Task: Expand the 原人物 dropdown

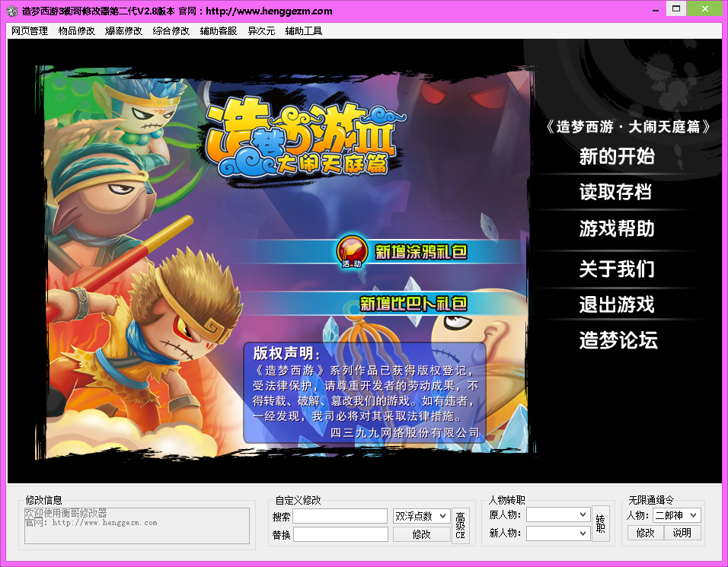Action: click(558, 514)
